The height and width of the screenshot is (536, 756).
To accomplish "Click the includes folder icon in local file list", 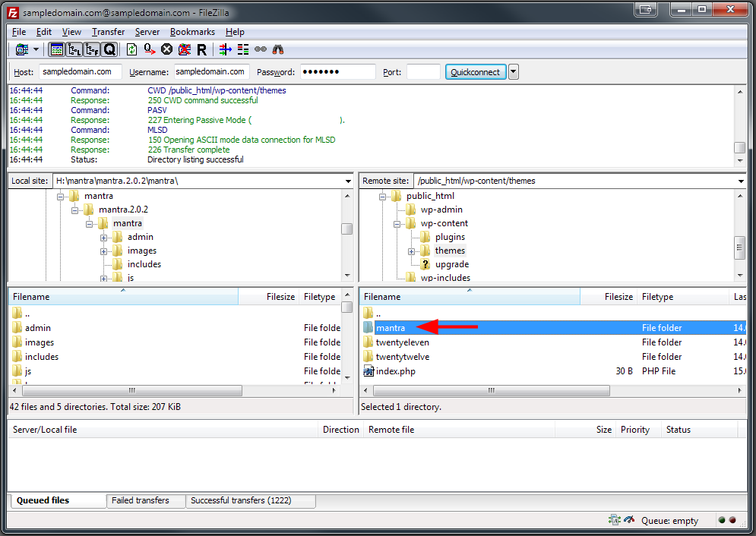I will click(x=17, y=356).
